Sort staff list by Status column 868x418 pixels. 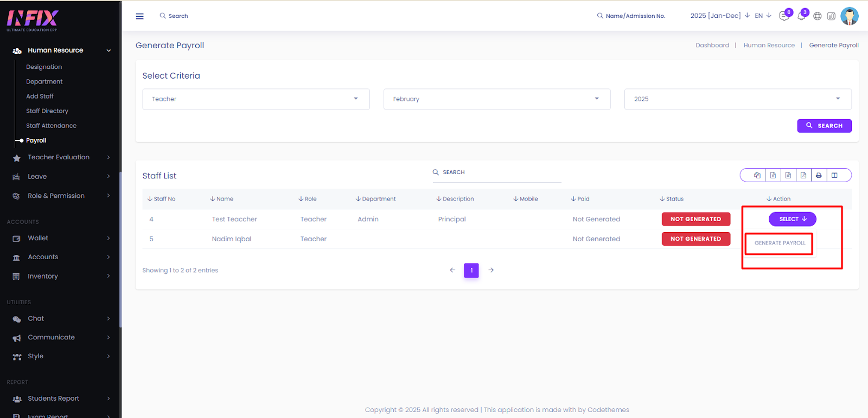click(x=672, y=199)
